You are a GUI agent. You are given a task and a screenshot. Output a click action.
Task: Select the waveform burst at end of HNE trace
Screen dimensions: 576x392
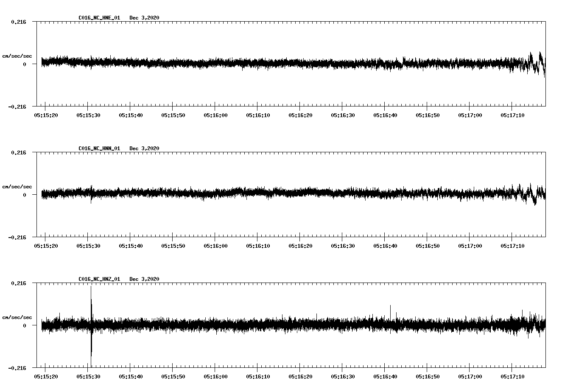537,64
